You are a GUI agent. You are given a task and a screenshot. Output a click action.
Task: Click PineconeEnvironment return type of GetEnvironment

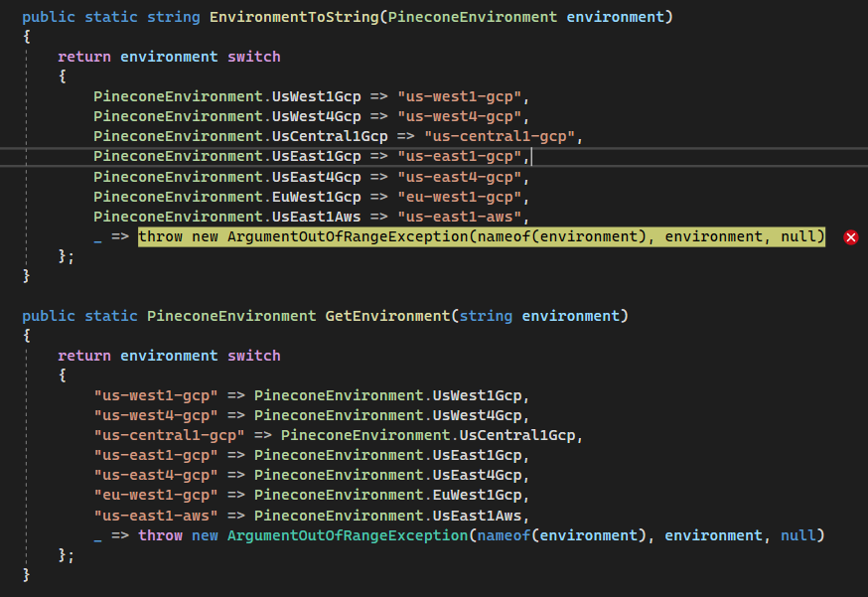231,316
